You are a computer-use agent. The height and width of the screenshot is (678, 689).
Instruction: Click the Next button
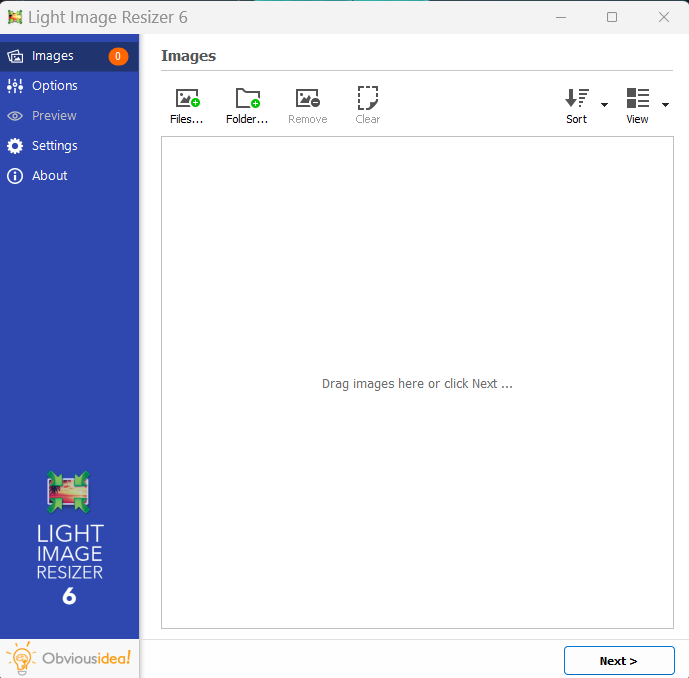[x=619, y=660]
